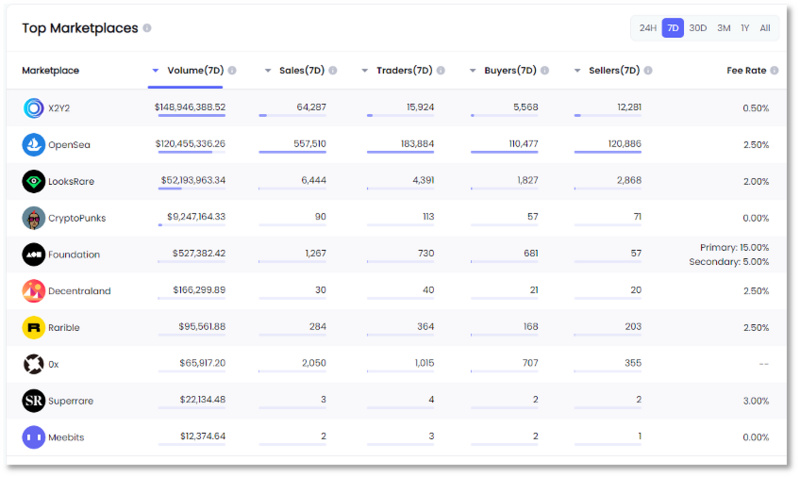This screenshot has width=800, height=477.
Task: Switch to the 1Y time range
Action: pos(745,28)
